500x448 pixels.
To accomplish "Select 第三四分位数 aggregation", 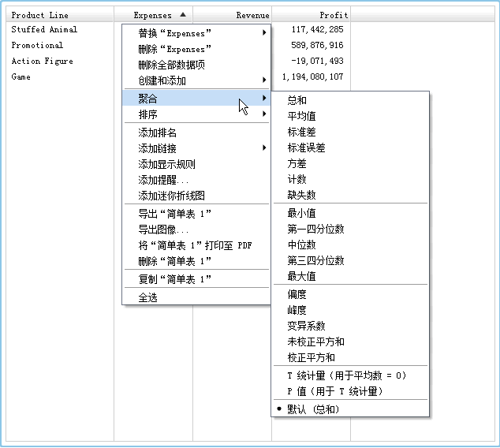I will point(350,260).
